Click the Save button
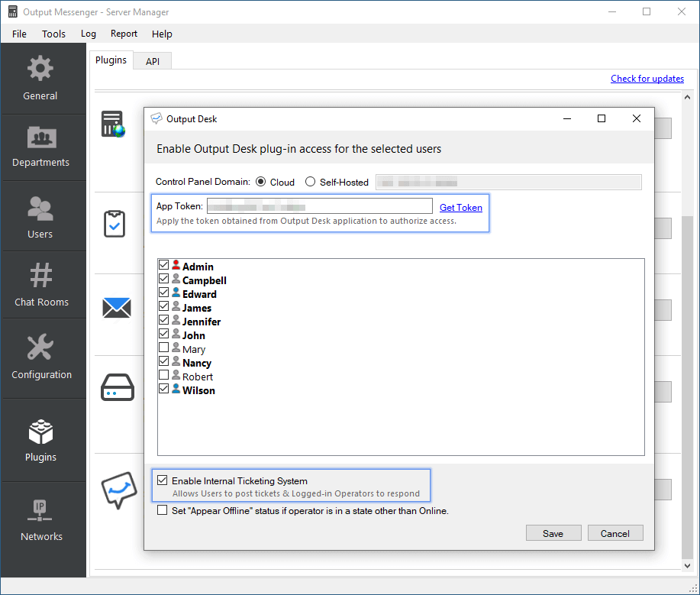Image resolution: width=700 pixels, height=595 pixels. [553, 533]
